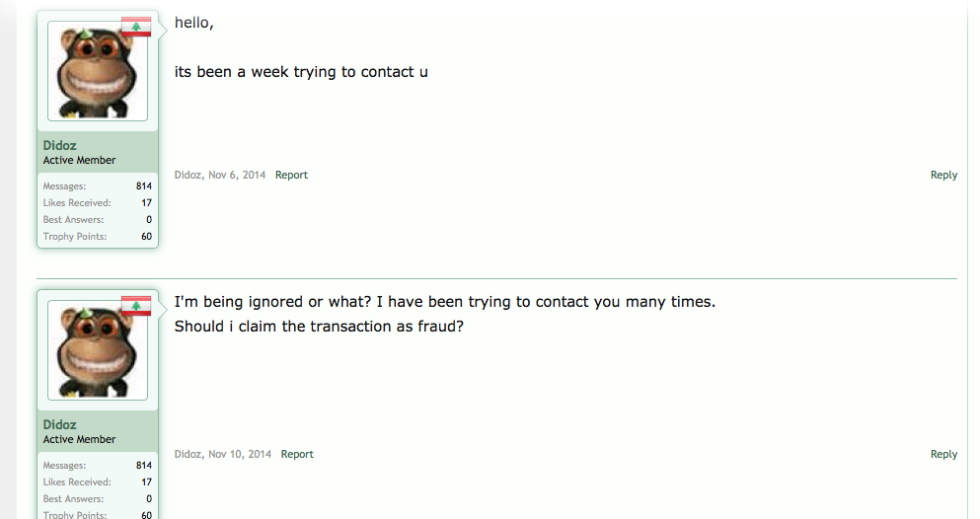
Task: Report the Nov 6, 2014 post
Action: tap(291, 175)
